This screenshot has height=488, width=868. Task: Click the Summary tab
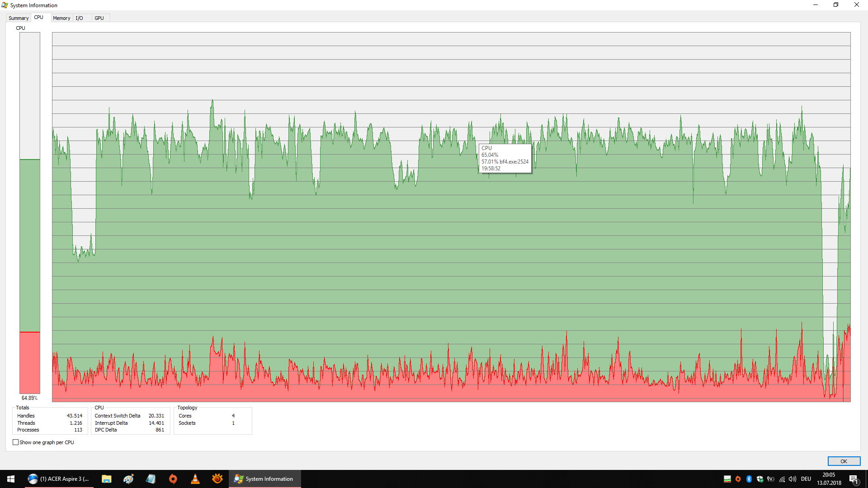click(x=18, y=18)
